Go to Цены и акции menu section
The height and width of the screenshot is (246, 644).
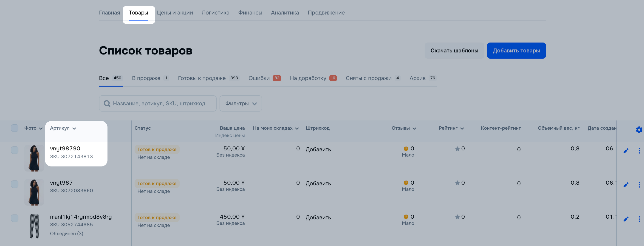point(175,13)
